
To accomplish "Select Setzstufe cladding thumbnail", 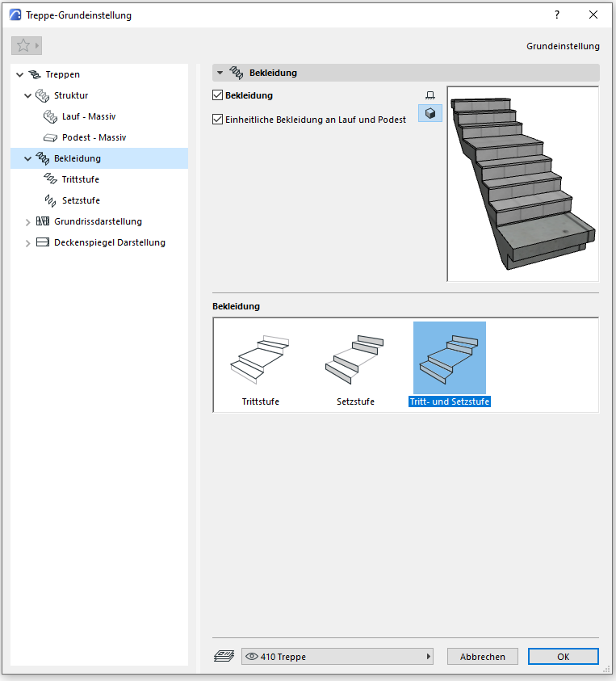I will [355, 360].
